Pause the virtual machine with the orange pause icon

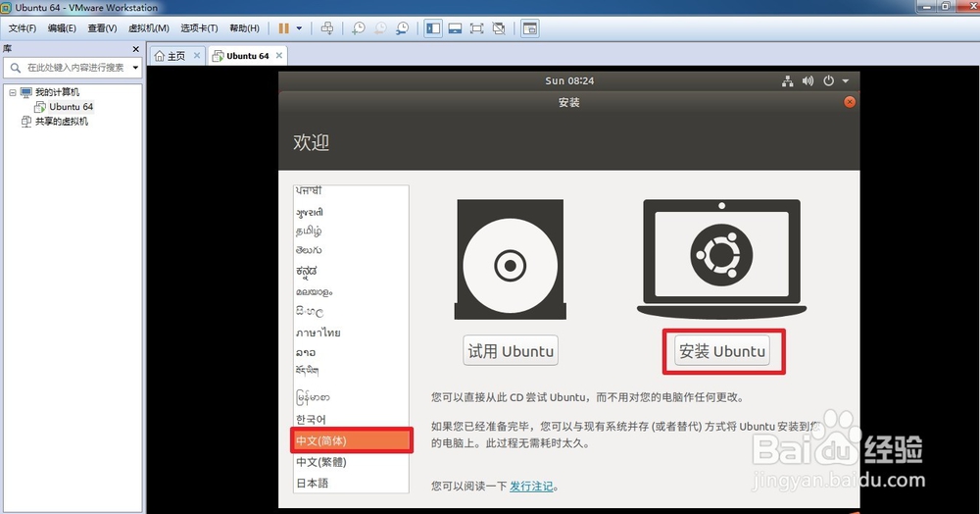point(284,28)
